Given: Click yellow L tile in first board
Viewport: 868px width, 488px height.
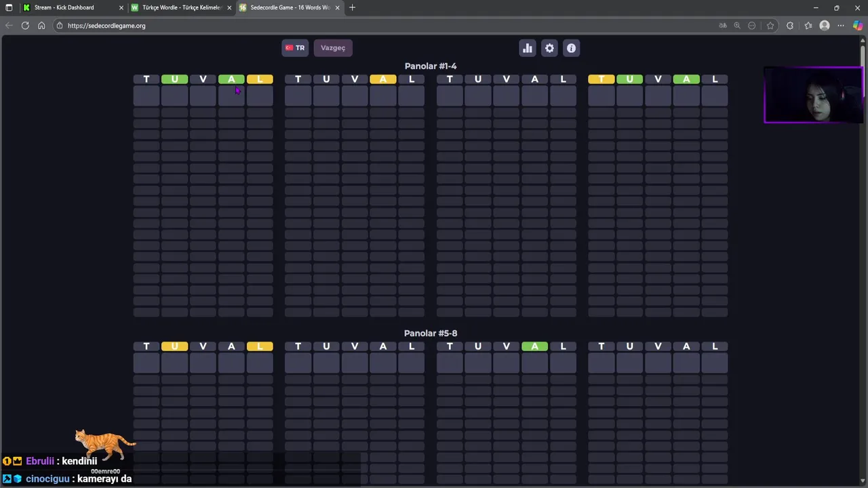Looking at the screenshot, I should tap(260, 79).
